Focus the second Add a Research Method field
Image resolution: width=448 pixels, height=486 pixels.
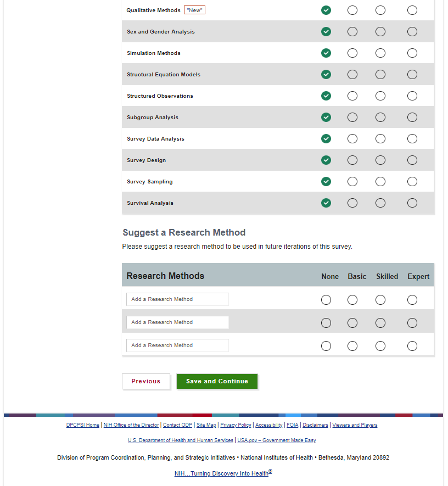(177, 322)
